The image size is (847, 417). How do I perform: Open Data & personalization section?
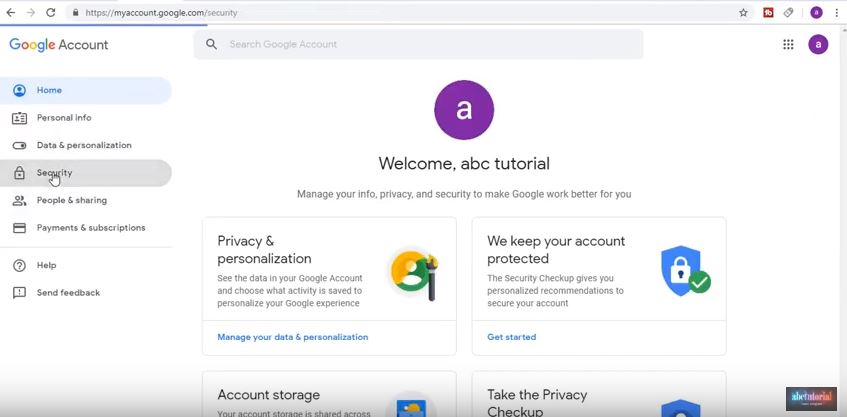tap(86, 145)
